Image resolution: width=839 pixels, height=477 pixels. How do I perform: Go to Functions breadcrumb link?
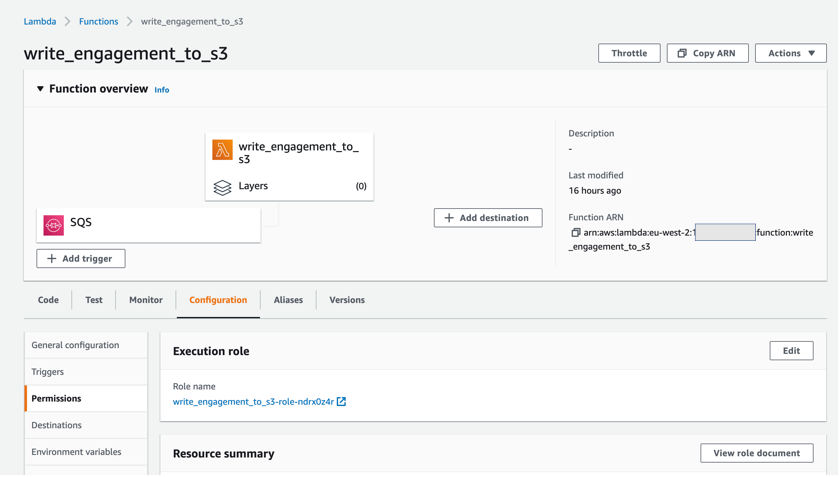tap(98, 21)
